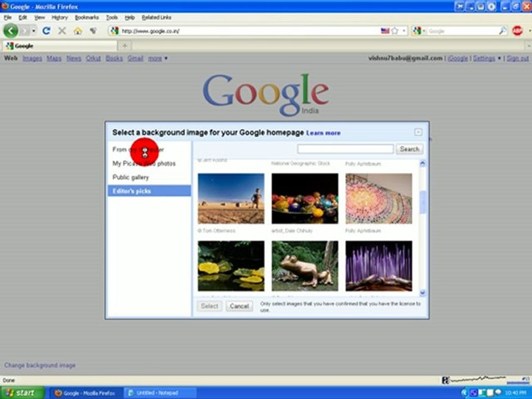The width and height of the screenshot is (532, 399).
Task: Click the Maps link
Action: (x=54, y=58)
